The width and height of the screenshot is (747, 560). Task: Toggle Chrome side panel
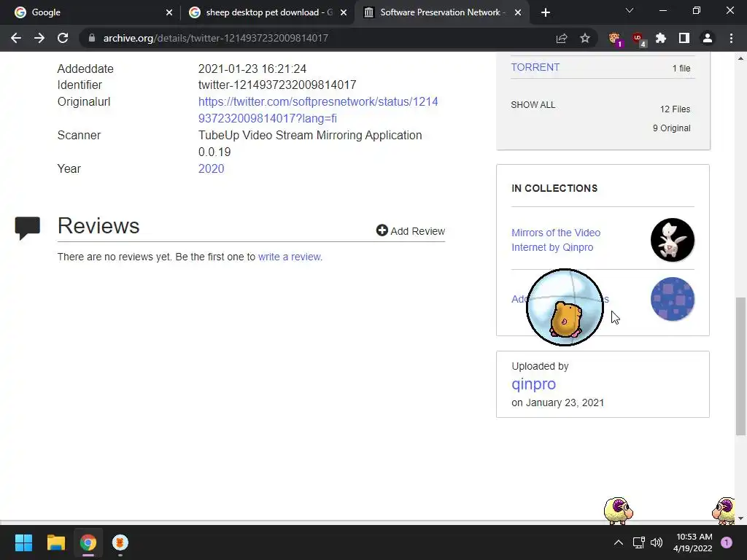click(x=684, y=38)
